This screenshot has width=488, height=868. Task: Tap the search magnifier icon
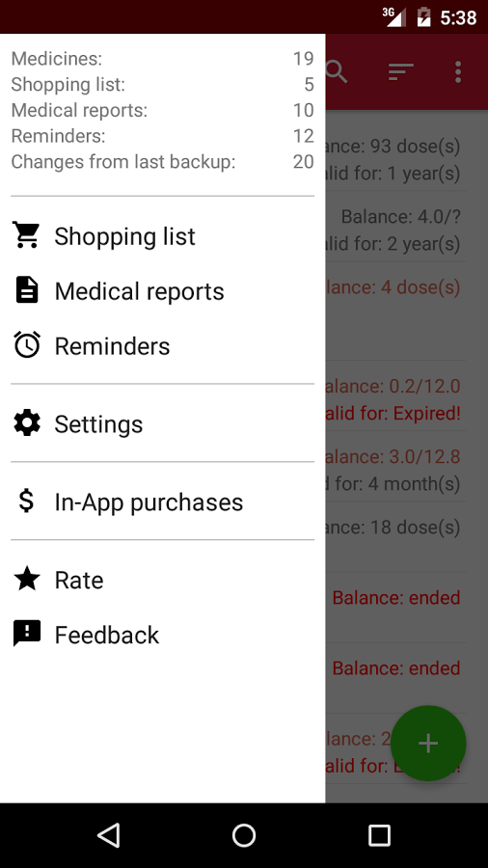point(336,72)
